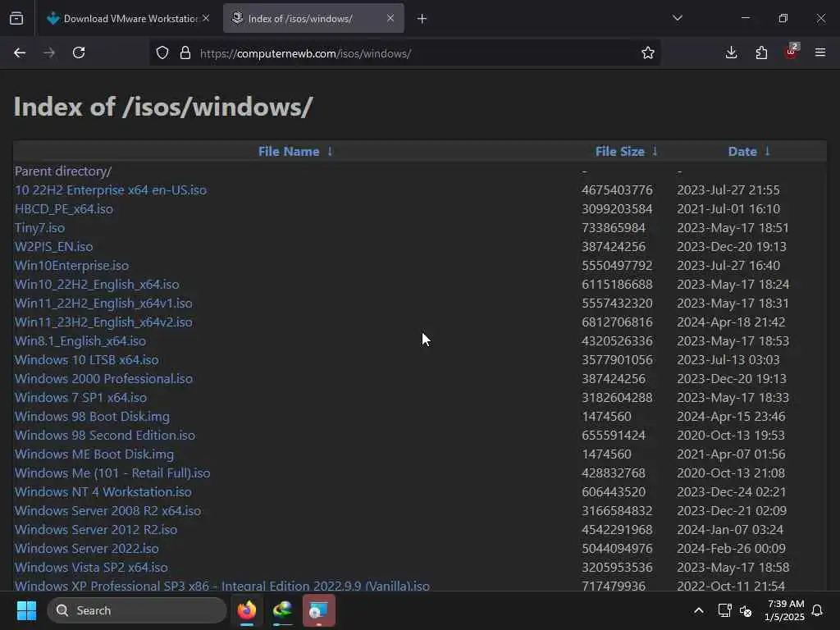Image resolution: width=840 pixels, height=630 pixels.
Task: Open the Firefox View tab overview icon
Action: [16, 18]
